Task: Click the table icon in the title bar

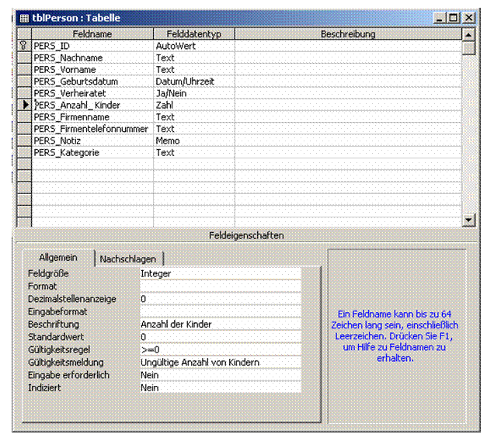Action: pyautogui.click(x=24, y=18)
